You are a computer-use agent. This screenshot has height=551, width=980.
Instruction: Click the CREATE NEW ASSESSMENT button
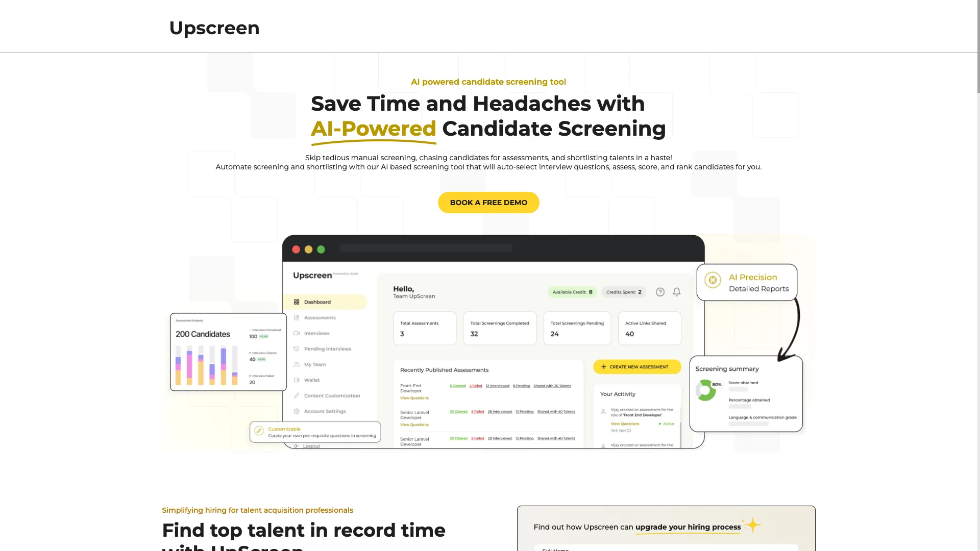click(x=635, y=366)
